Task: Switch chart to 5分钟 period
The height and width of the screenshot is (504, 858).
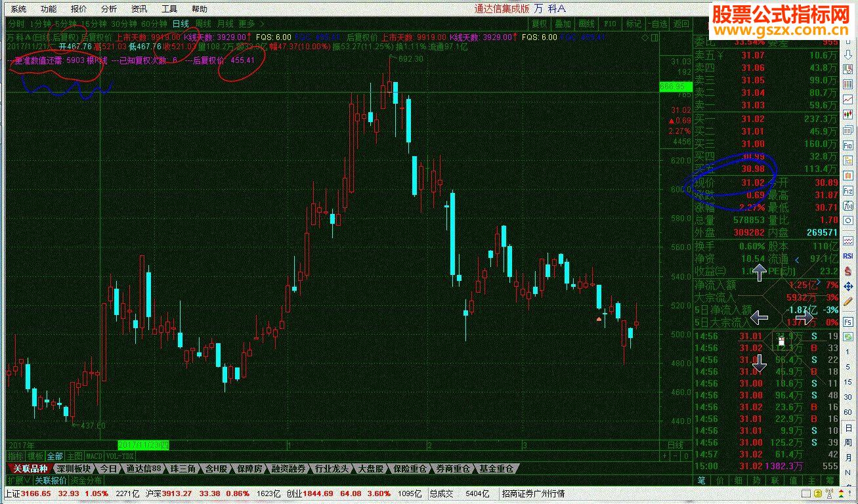Action: coord(64,24)
